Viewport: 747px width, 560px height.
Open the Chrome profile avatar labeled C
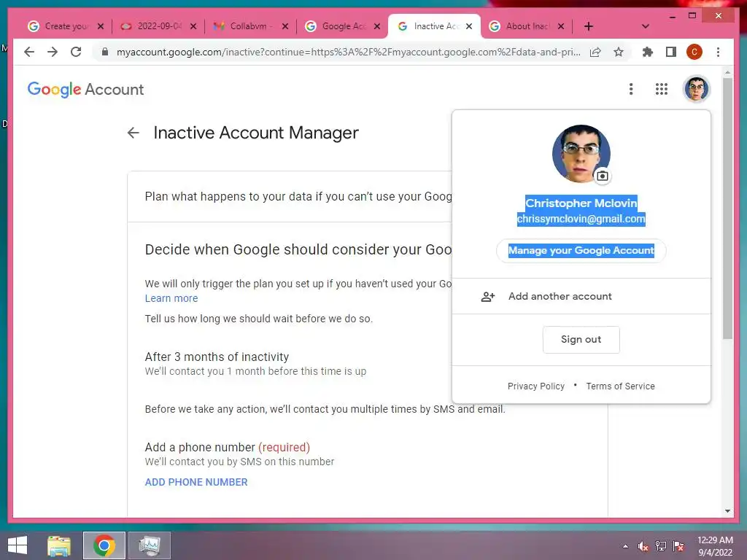(x=694, y=52)
